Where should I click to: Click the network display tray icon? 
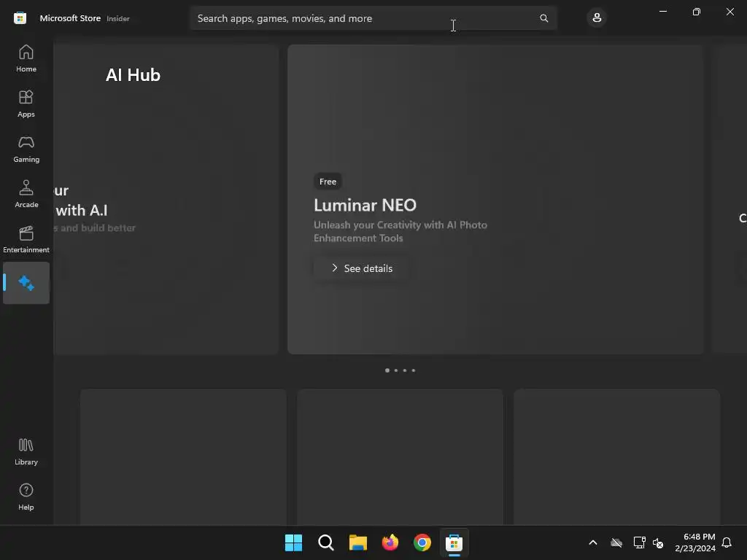[639, 542]
